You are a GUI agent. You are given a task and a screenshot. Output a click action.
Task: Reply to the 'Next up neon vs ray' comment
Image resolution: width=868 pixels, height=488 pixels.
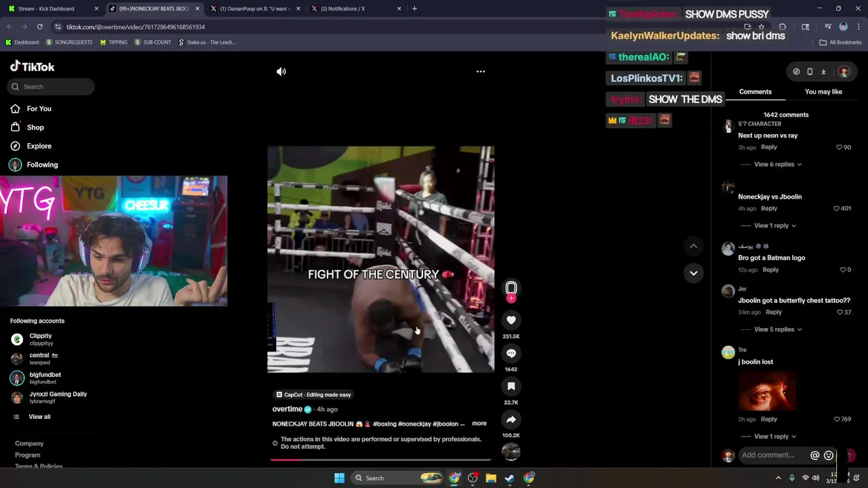769,147
